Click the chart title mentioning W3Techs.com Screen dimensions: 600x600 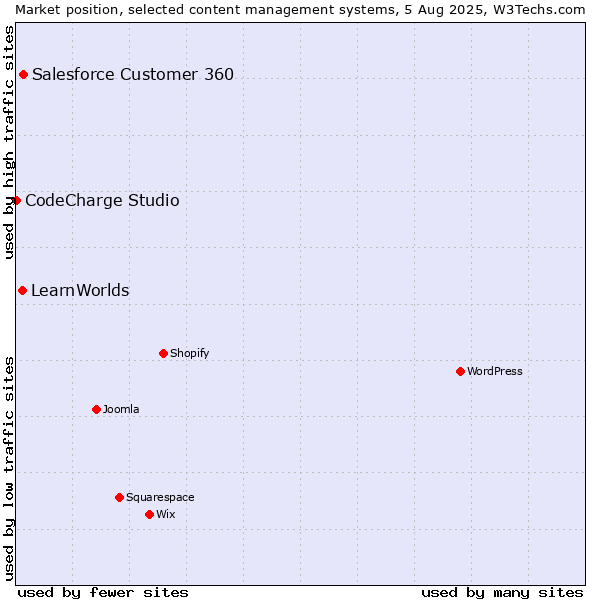(x=300, y=10)
